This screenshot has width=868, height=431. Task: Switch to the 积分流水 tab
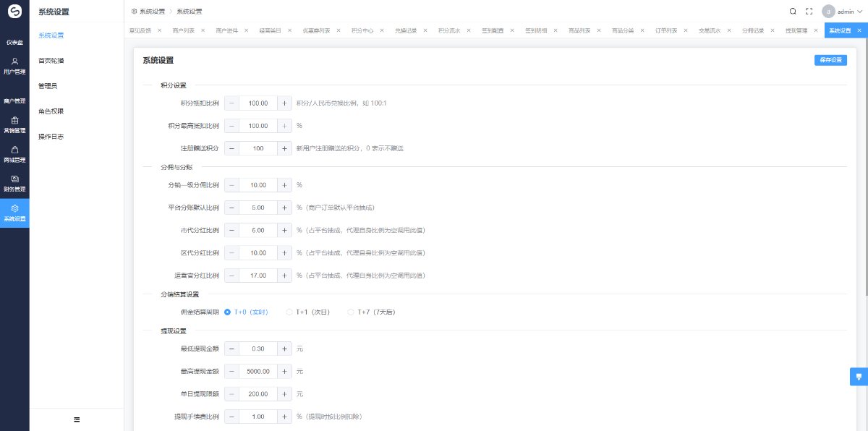coord(448,31)
